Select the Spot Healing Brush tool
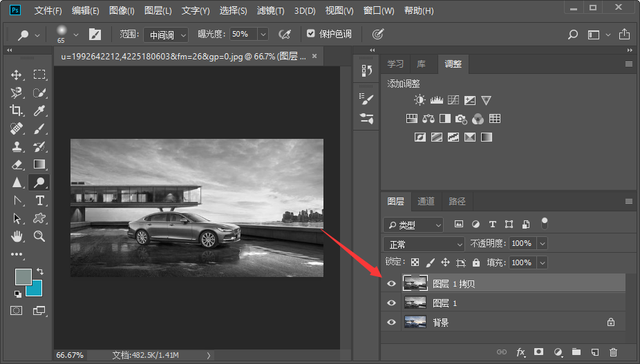 pos(17,128)
